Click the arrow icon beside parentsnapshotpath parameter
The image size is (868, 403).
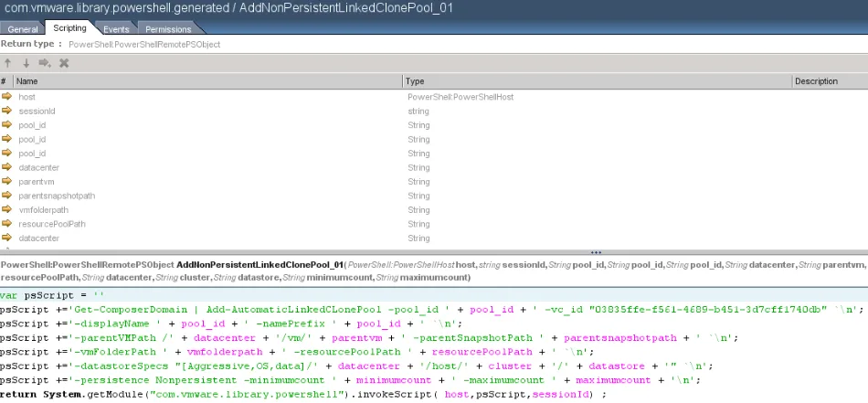tap(6, 196)
